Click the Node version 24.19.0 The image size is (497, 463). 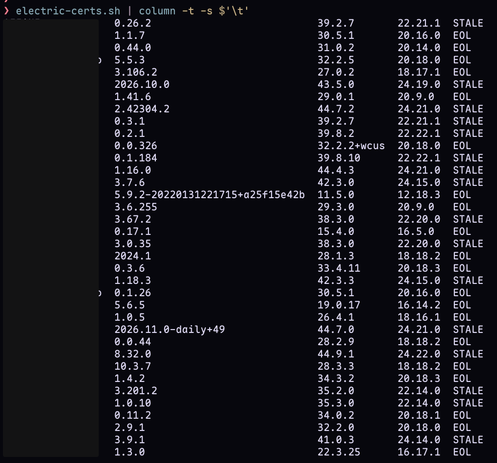tap(419, 84)
